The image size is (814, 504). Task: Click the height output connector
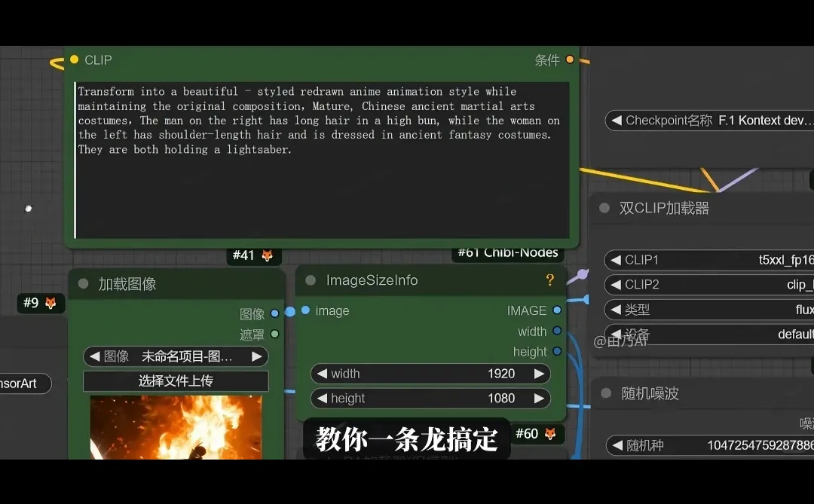pyautogui.click(x=557, y=351)
